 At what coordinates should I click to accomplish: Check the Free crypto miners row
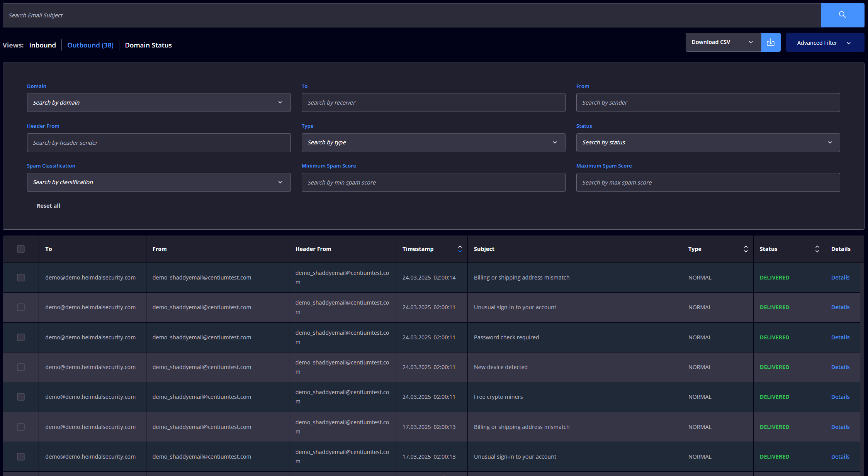pyautogui.click(x=21, y=397)
